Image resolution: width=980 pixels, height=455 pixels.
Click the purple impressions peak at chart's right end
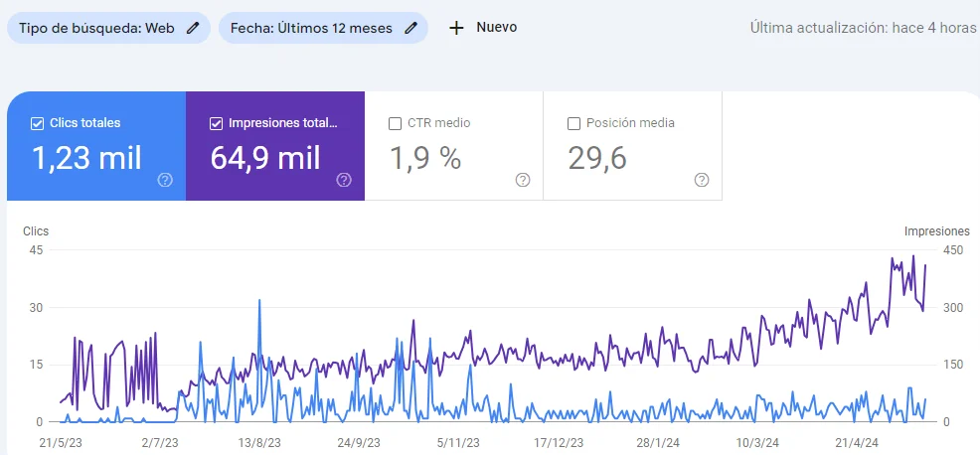pyautogui.click(x=913, y=257)
